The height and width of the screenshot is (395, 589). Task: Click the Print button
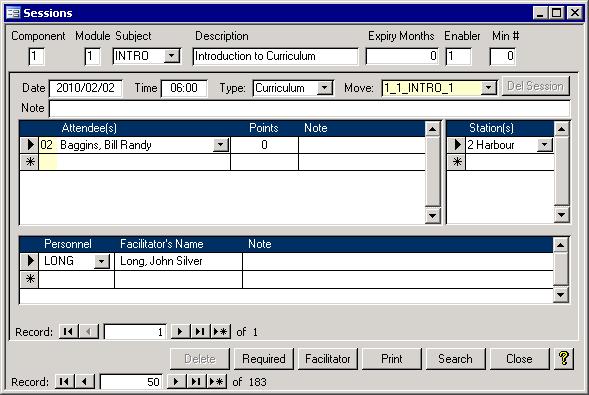tap(391, 359)
